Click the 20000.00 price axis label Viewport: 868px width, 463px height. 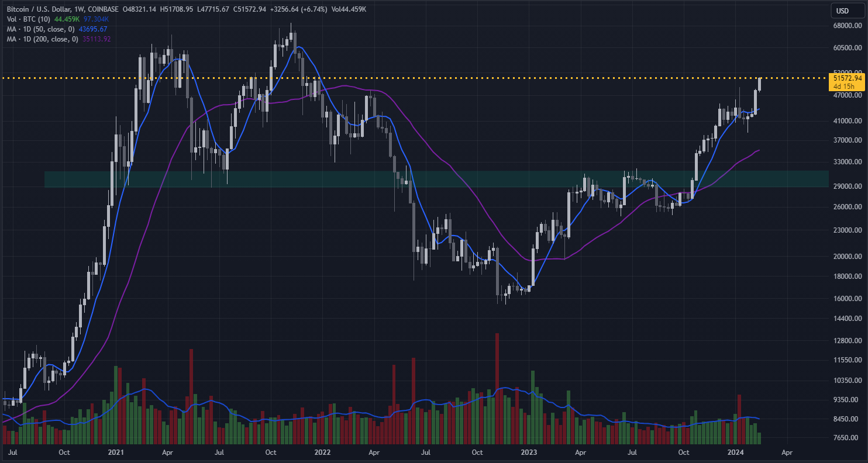tap(848, 256)
